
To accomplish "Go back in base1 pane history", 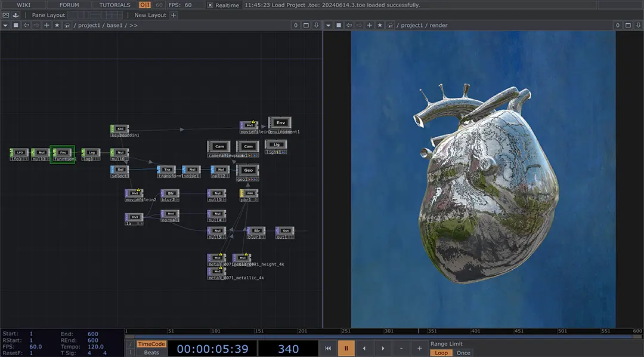I will tap(26, 25).
